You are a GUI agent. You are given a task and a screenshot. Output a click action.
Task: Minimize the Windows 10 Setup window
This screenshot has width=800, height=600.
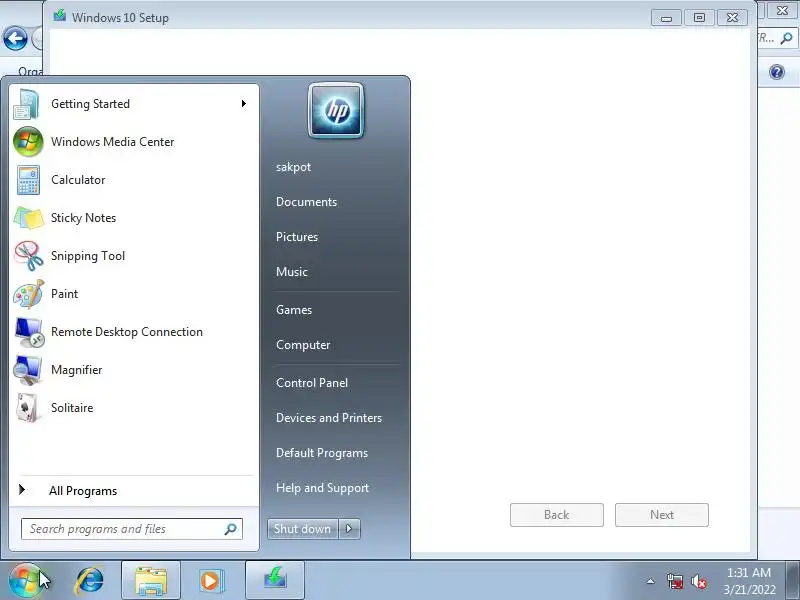(666, 18)
